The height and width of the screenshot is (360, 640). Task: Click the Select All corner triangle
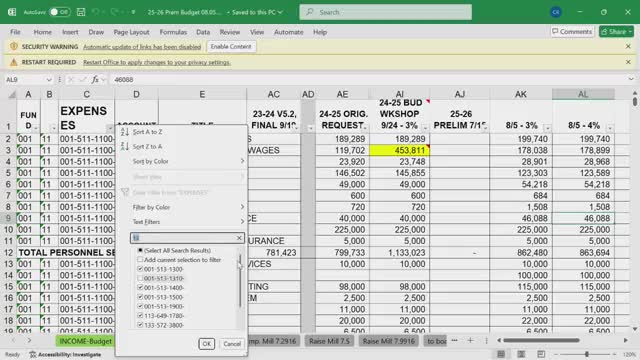click(12, 95)
